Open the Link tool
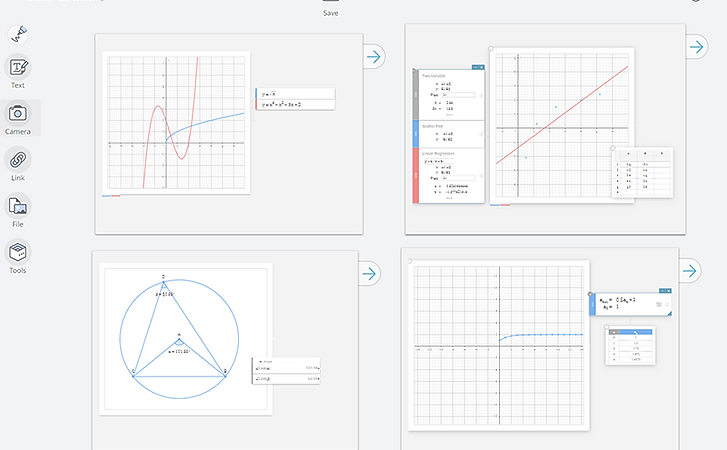The height and width of the screenshot is (450, 727). coord(18,165)
